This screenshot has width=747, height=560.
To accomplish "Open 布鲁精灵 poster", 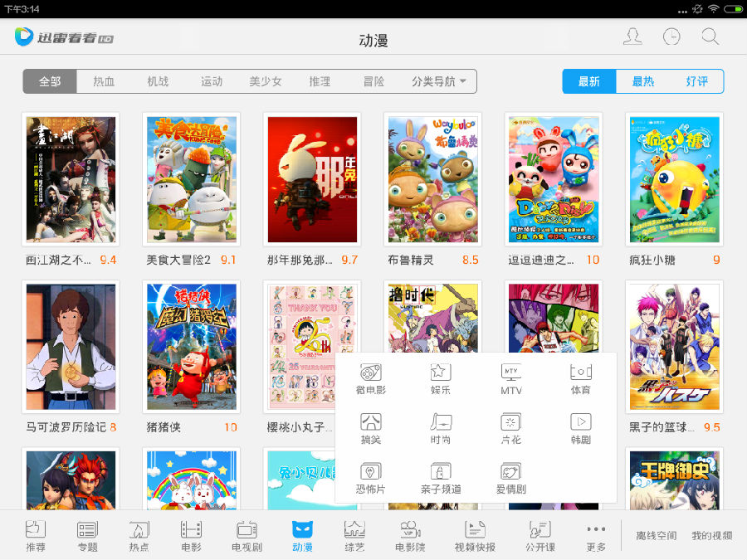I will point(432,179).
